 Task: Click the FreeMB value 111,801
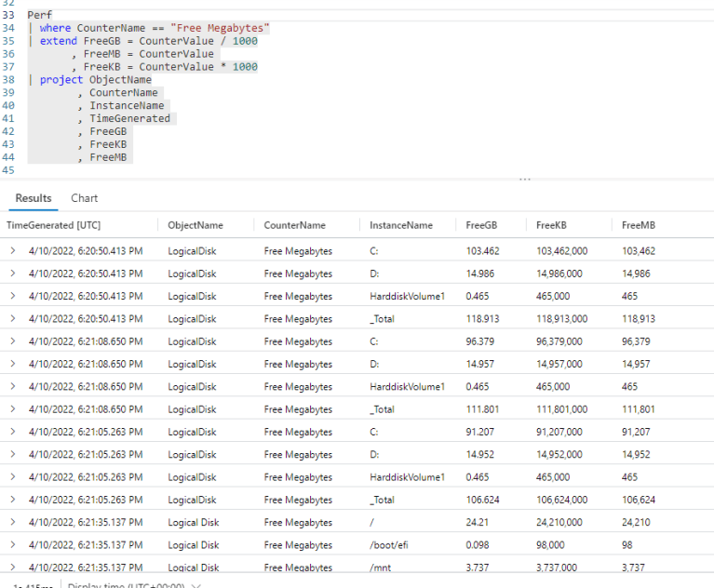point(638,409)
